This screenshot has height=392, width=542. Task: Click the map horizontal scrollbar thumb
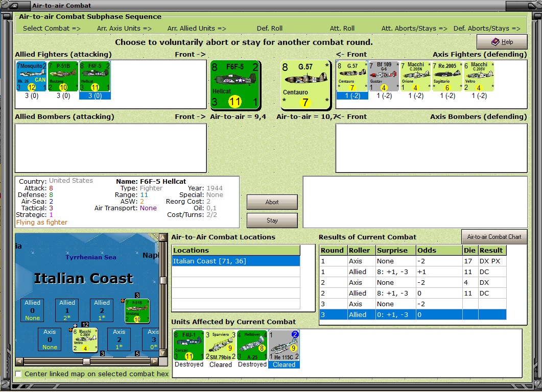click(86, 361)
